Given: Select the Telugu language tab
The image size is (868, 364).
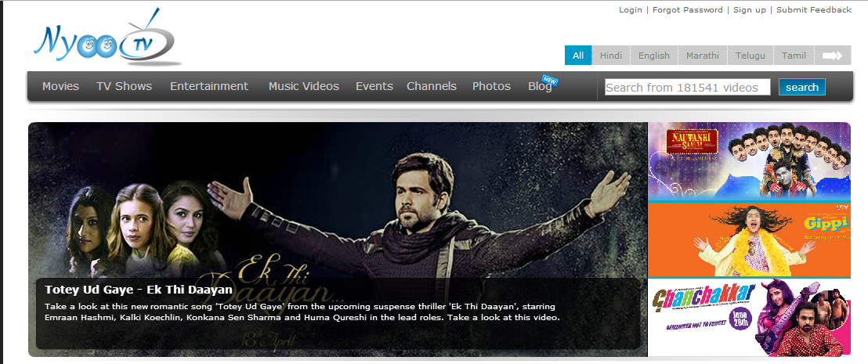Looking at the screenshot, I should click(750, 56).
